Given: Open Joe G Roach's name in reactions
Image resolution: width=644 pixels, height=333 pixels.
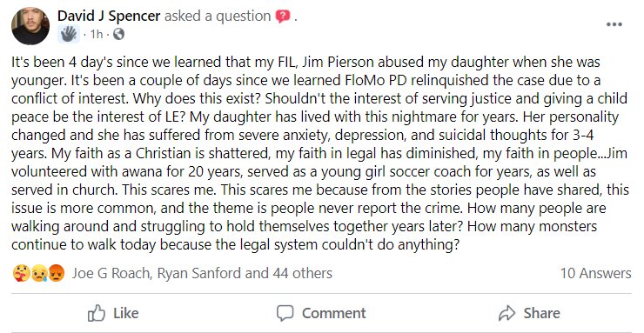Looking at the screenshot, I should point(111,273).
